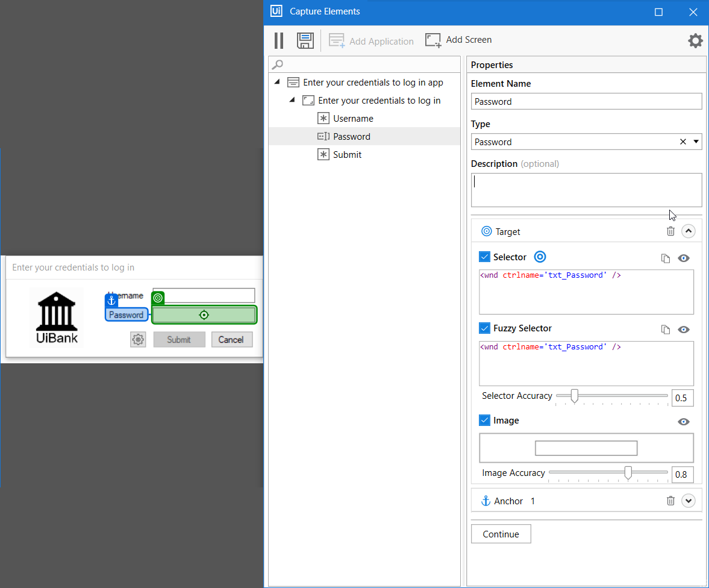Toggle the Selector preview eye icon
Screen dimensions: 709x588
684,258
